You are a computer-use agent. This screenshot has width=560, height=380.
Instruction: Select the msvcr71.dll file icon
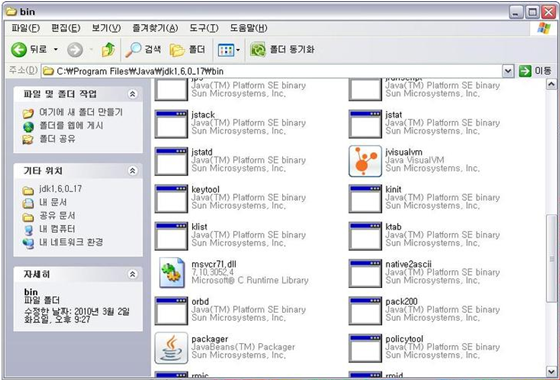click(x=172, y=273)
